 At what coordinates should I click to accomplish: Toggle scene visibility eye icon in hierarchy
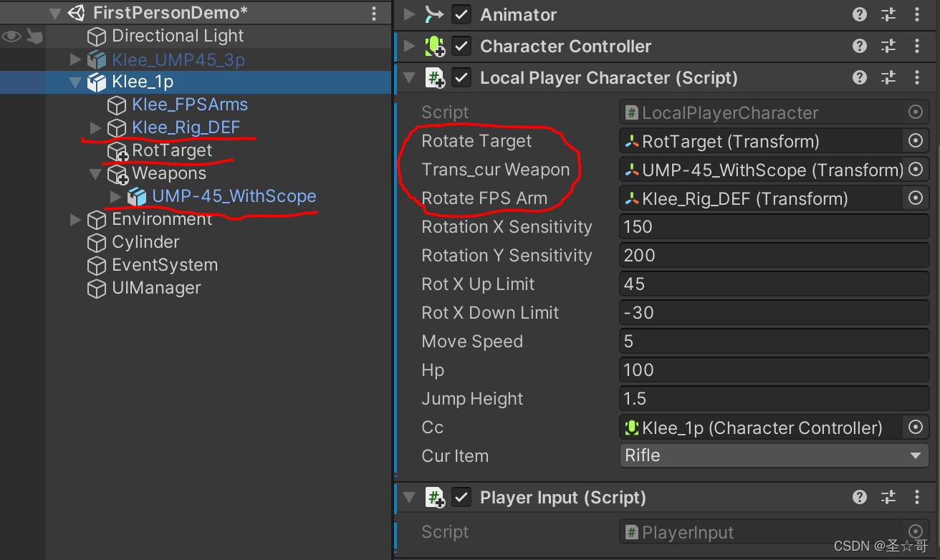(11, 36)
